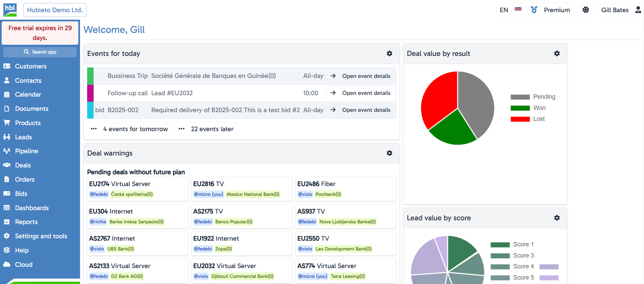
Task: Go to Pipeline in the sidebar
Action: pos(26,151)
